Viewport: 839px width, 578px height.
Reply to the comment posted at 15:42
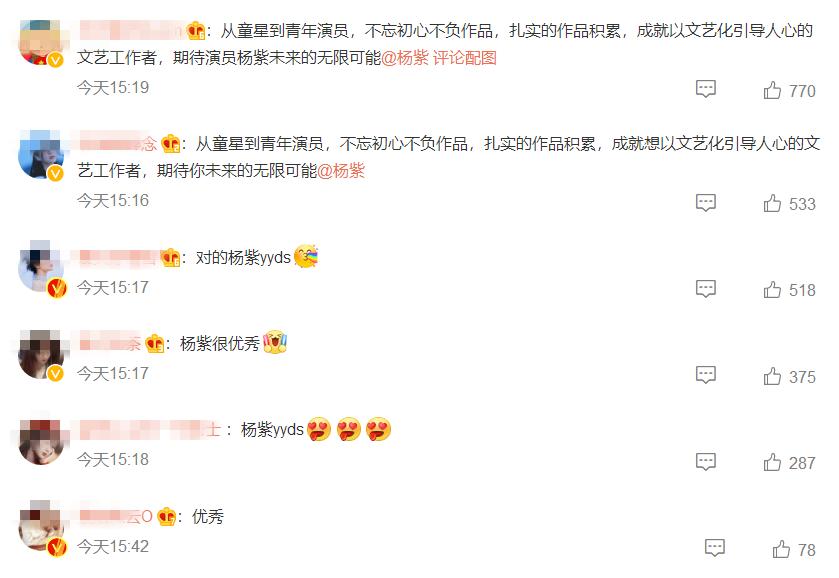pos(714,547)
